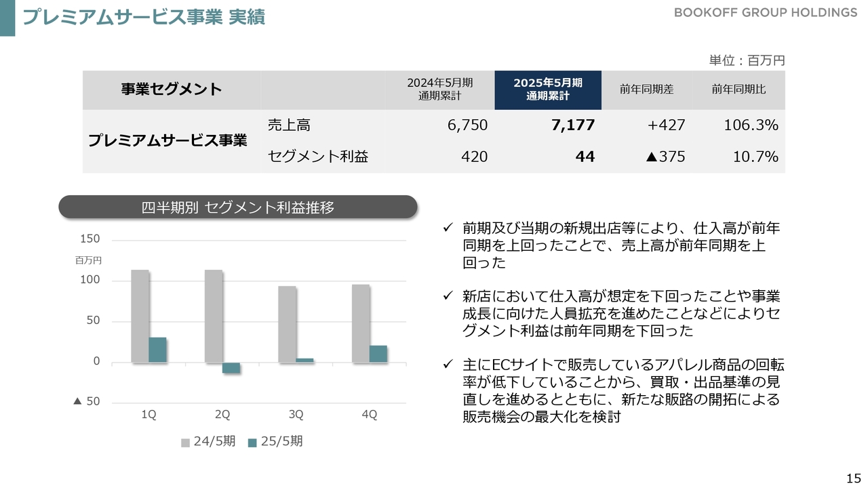Click the 25/5期 legend label
Viewport: 868px width, 488px height.
pyautogui.click(x=282, y=442)
